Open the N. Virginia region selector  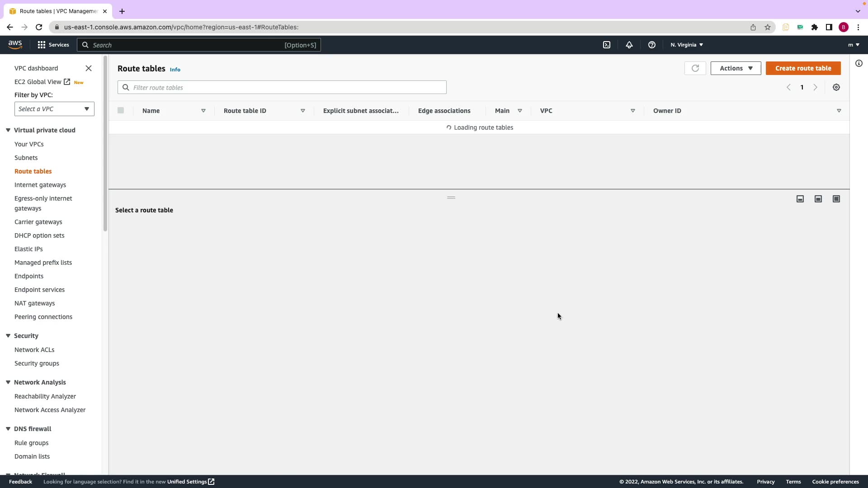(686, 45)
